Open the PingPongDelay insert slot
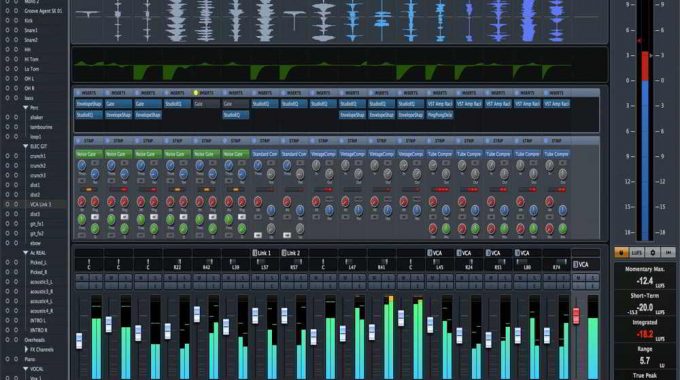Viewport: 680px width, 380px height. (x=440, y=115)
